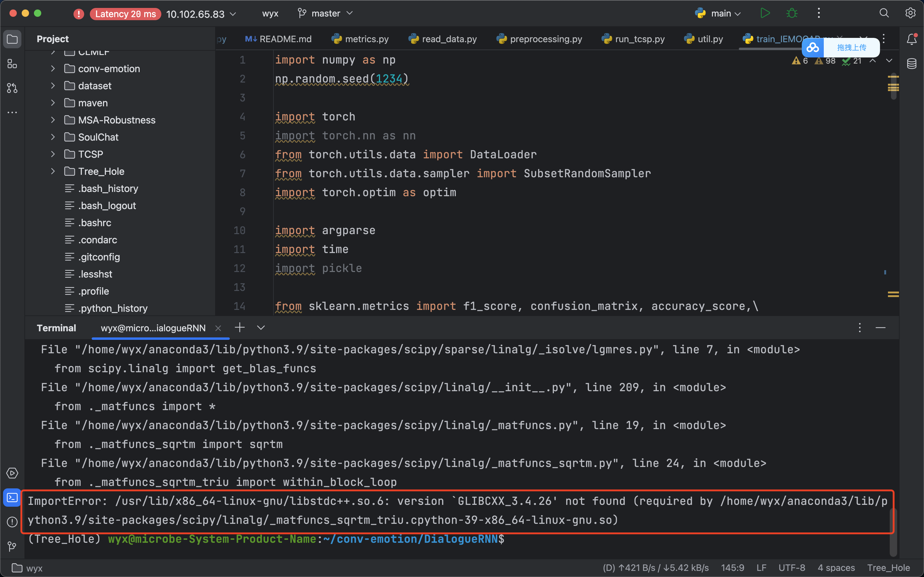This screenshot has width=924, height=577.
Task: Open the Notifications bell
Action: coord(912,39)
